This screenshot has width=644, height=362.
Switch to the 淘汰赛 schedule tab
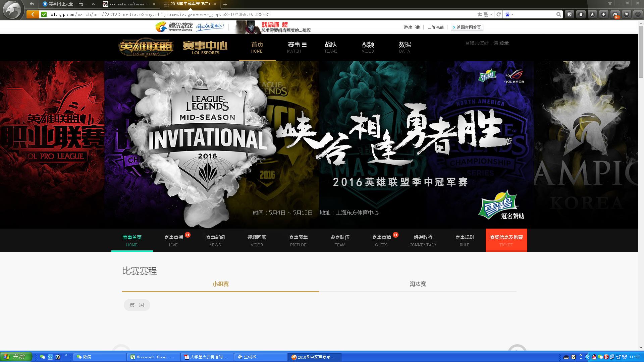tap(418, 284)
